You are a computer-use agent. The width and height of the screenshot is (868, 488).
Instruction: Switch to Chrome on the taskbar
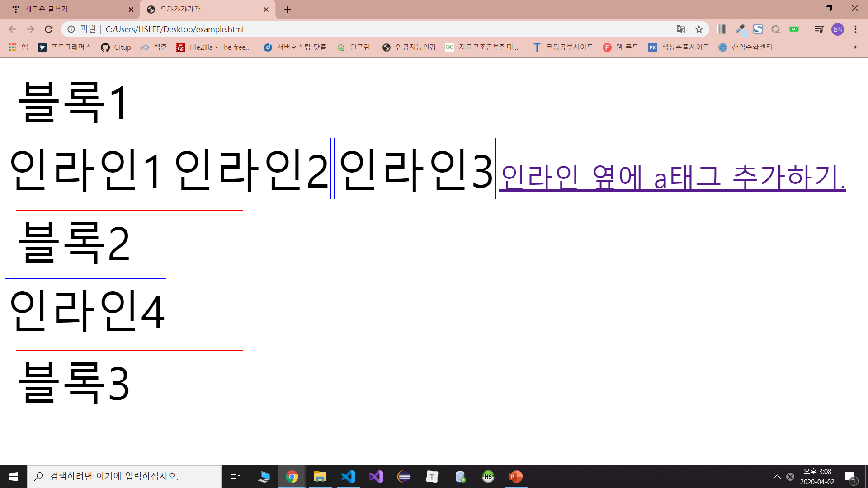(x=292, y=477)
